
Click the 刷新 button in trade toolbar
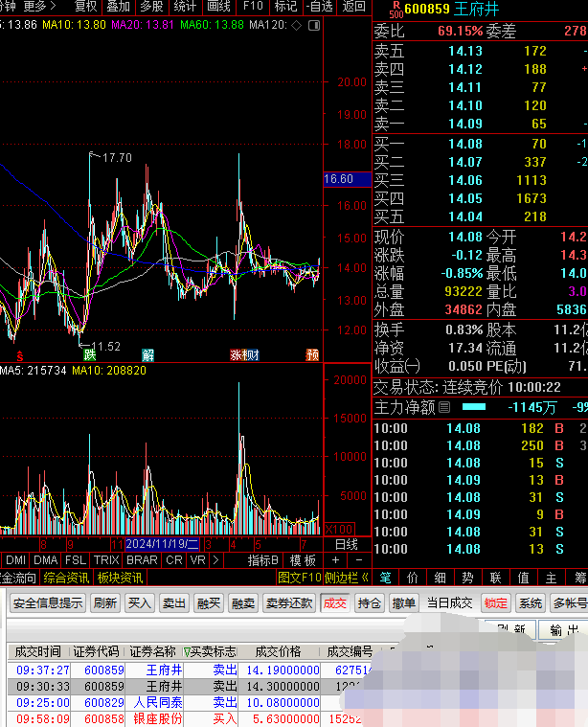[x=105, y=603]
